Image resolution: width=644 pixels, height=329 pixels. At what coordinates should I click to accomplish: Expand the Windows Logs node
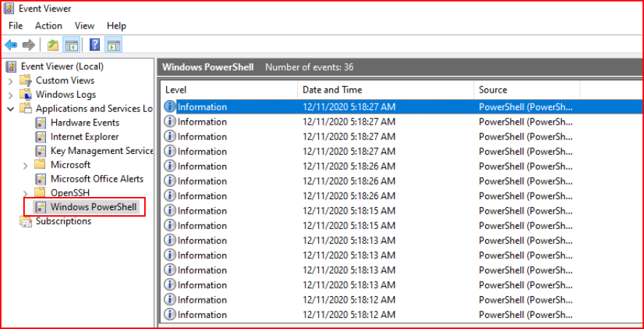pyautogui.click(x=11, y=95)
